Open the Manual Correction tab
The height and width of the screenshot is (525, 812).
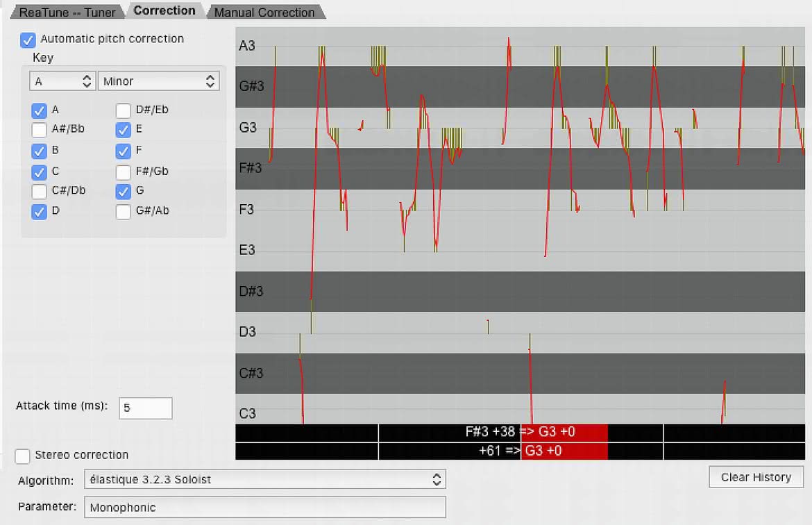264,12
